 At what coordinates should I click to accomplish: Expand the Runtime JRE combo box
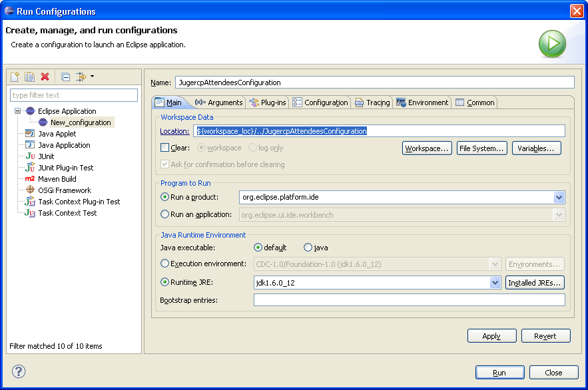(495, 283)
